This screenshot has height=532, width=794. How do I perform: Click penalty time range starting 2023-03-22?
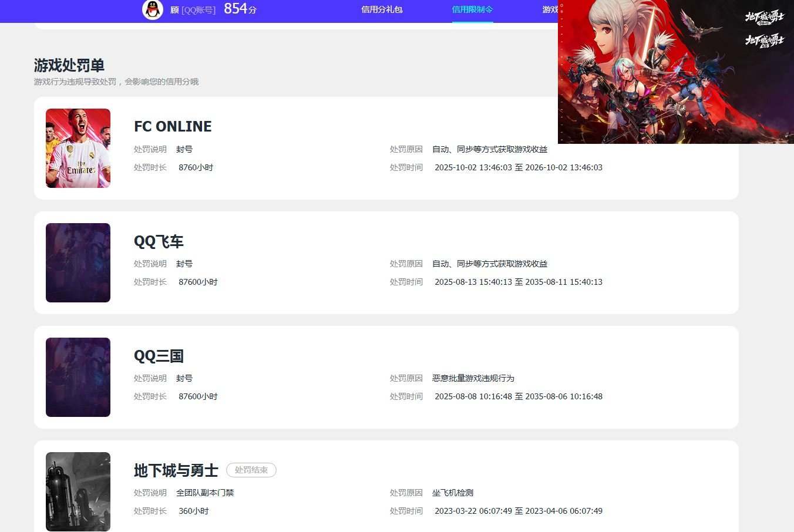point(519,511)
